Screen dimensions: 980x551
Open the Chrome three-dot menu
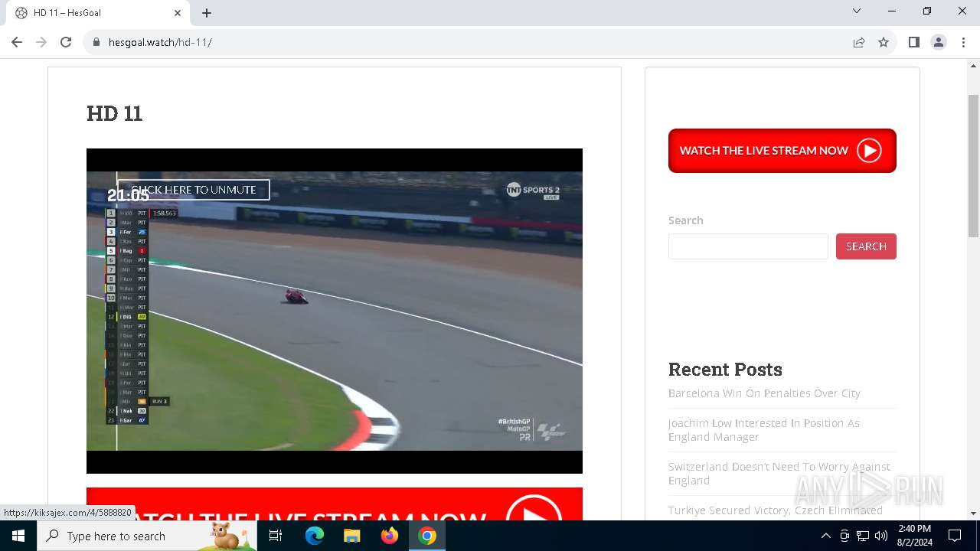(x=963, y=42)
